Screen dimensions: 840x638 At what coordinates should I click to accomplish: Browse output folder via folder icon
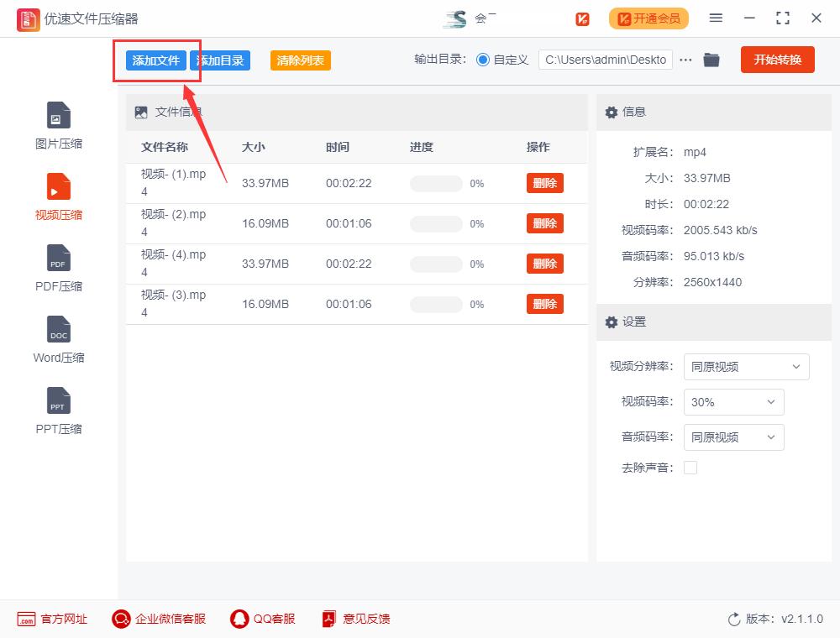pos(711,60)
